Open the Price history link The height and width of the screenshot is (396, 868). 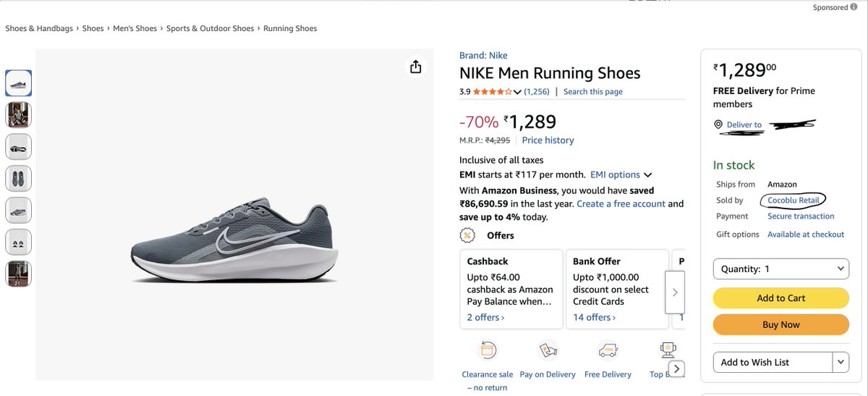(548, 140)
